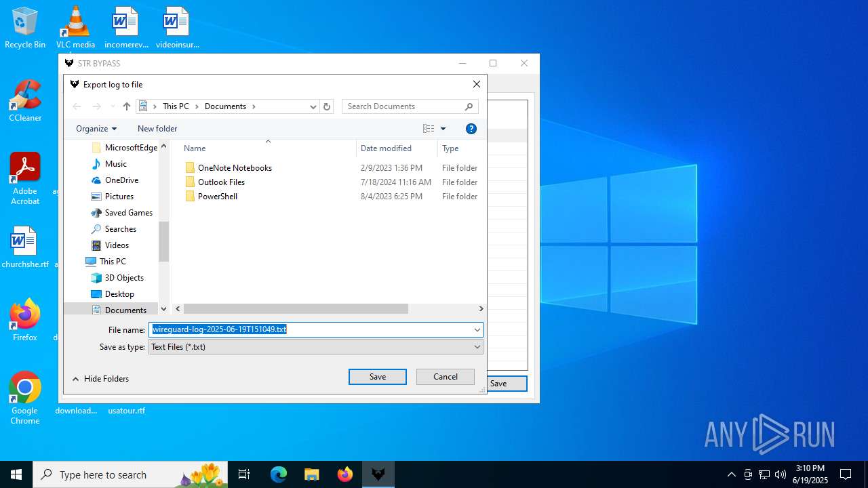Expand the Documents breadcrumb chevron
This screenshot has height=488, width=868.
coord(254,106)
